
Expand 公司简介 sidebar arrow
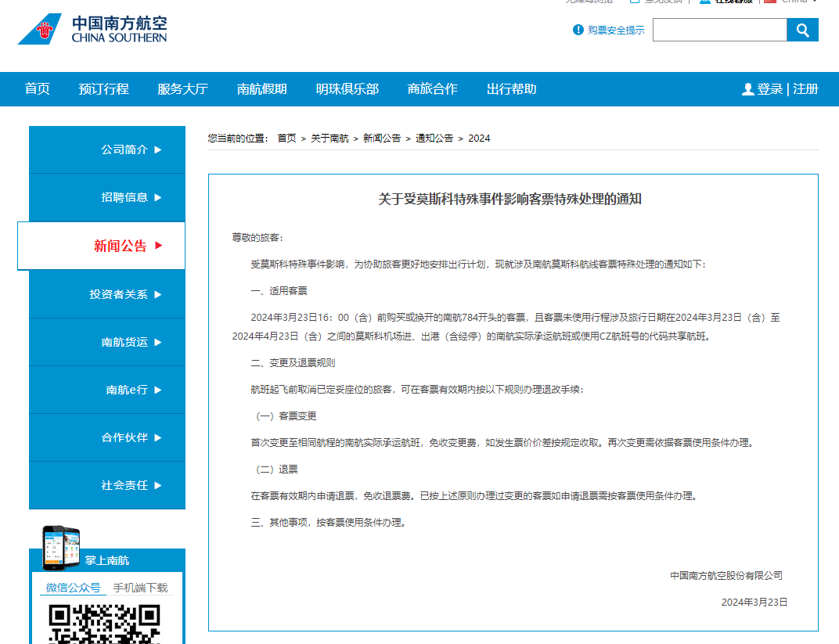158,149
